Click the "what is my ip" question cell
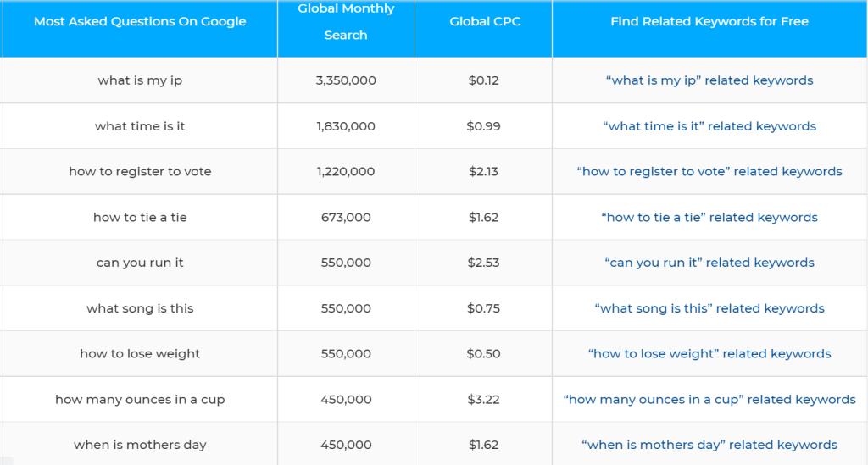The image size is (868, 465). tap(140, 80)
